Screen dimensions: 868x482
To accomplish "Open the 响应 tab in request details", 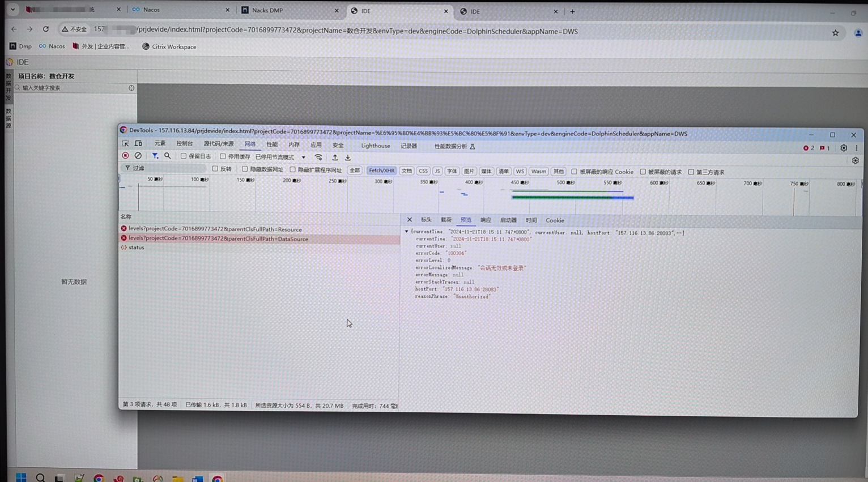I will click(x=486, y=220).
